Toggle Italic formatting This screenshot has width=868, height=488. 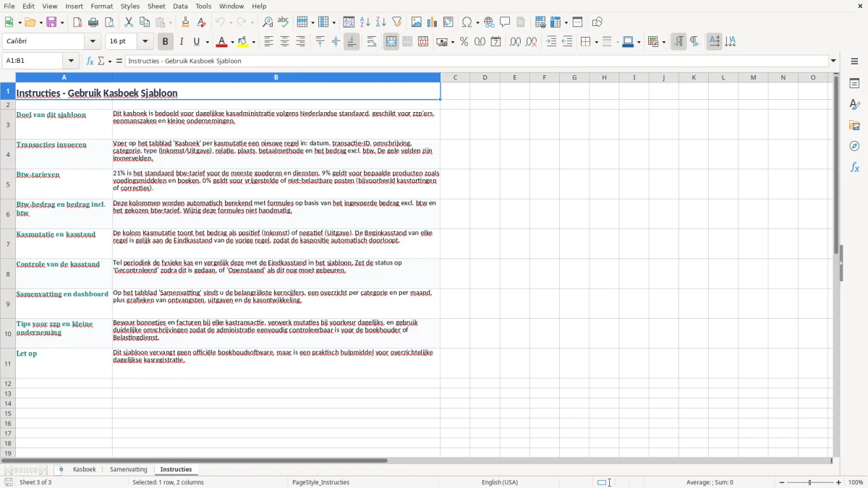point(182,42)
